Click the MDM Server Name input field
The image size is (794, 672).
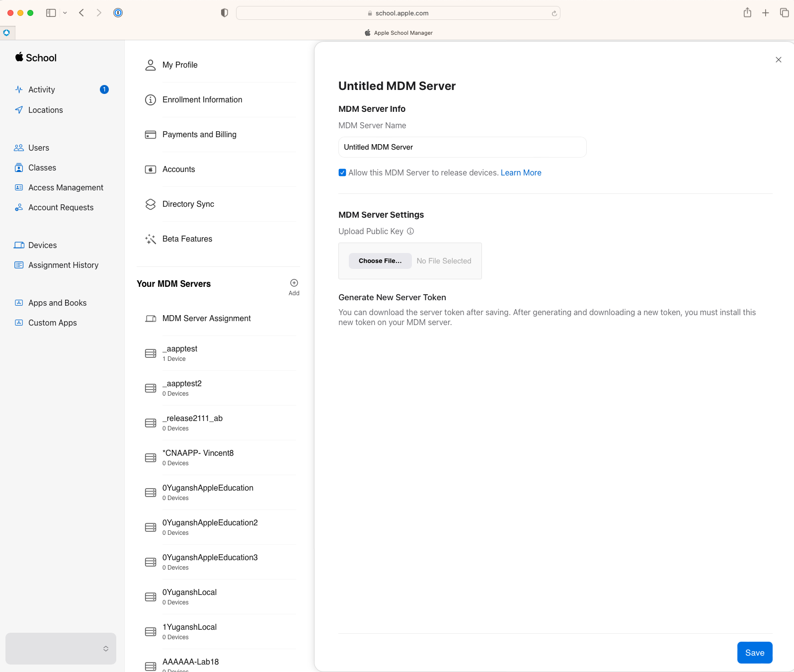click(462, 147)
